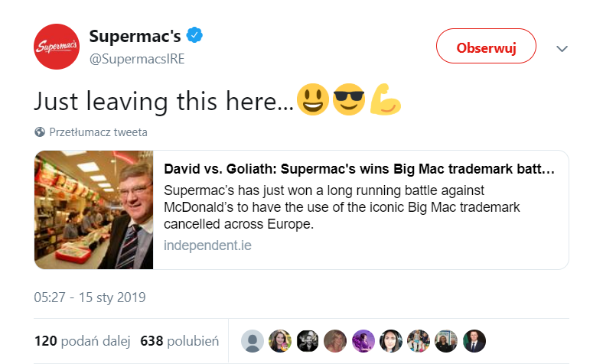603x364 pixels.
Task: Open the tweet timestamp 05:27 - 15 sty 2019
Action: tap(90, 297)
